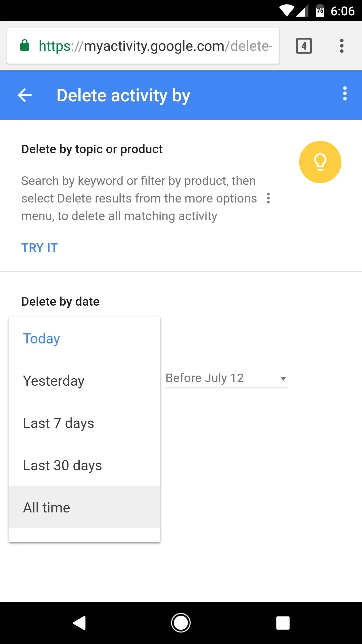This screenshot has height=644, width=362.
Task: Tap the green padlock security icon
Action: [25, 46]
